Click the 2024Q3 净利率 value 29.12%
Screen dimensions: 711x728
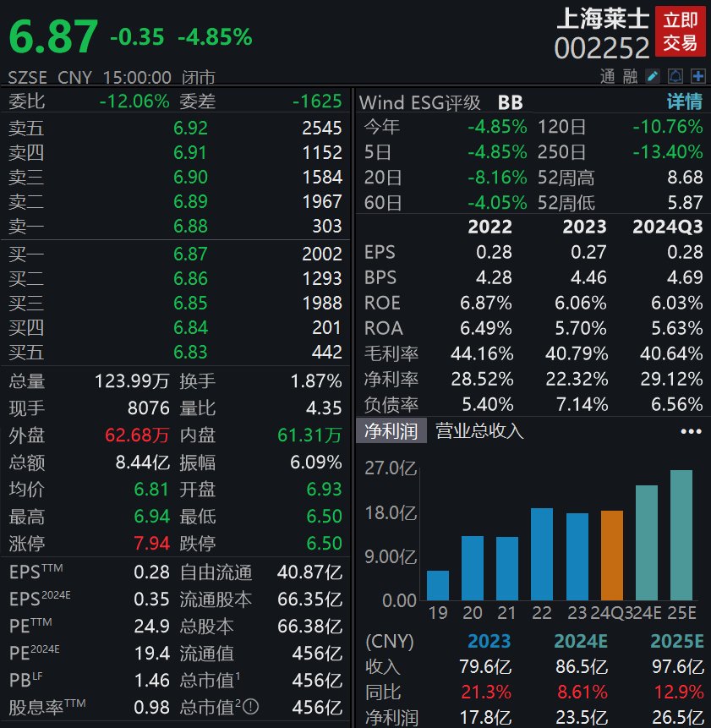(x=671, y=380)
